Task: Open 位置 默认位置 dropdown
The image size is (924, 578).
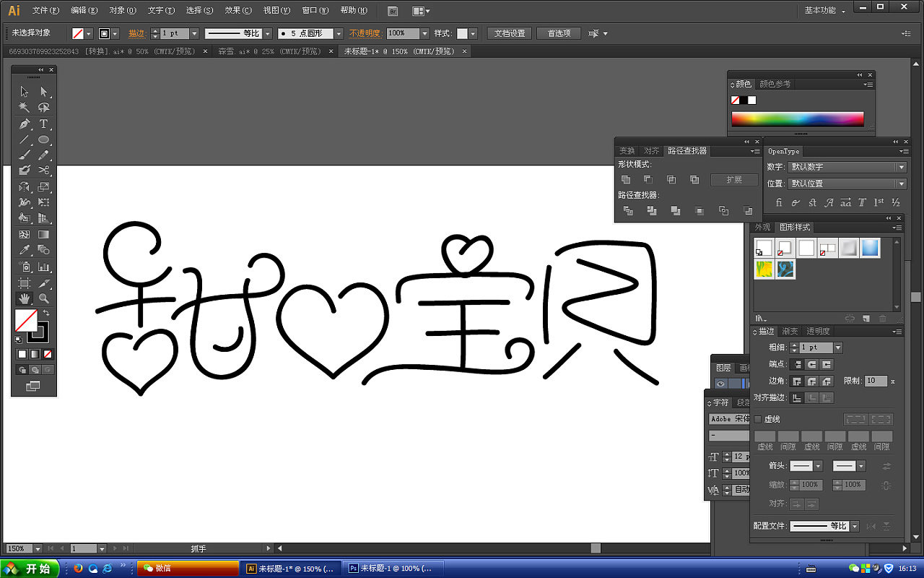Action: pos(847,184)
